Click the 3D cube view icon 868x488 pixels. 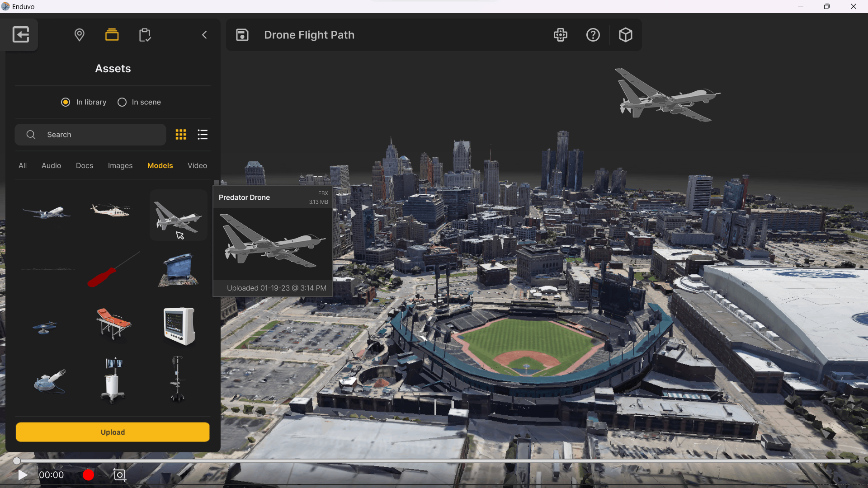[x=625, y=35]
